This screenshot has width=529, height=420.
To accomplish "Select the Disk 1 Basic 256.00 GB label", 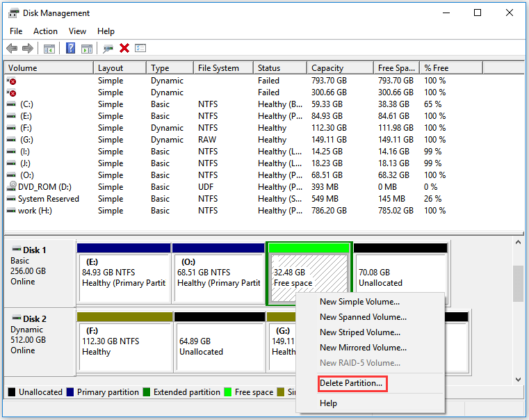I will pyautogui.click(x=40, y=273).
